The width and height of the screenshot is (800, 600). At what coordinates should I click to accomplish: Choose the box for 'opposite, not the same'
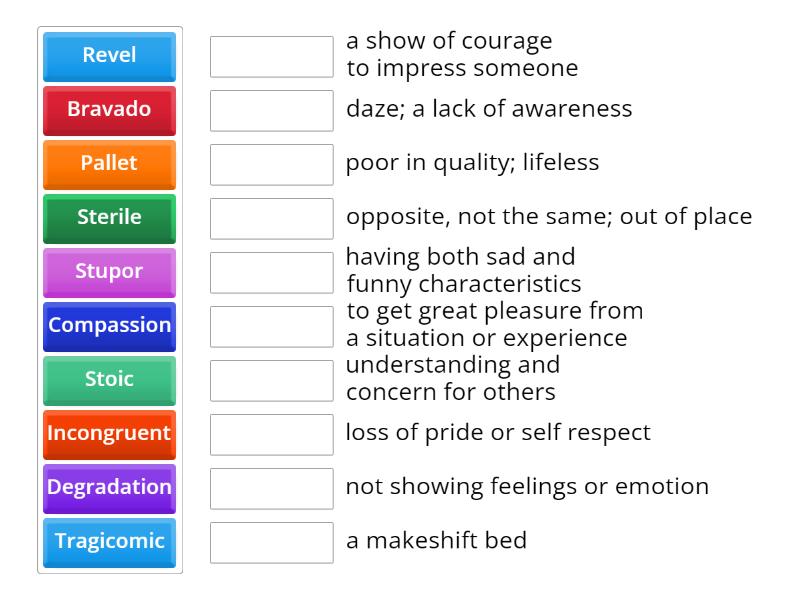272,219
